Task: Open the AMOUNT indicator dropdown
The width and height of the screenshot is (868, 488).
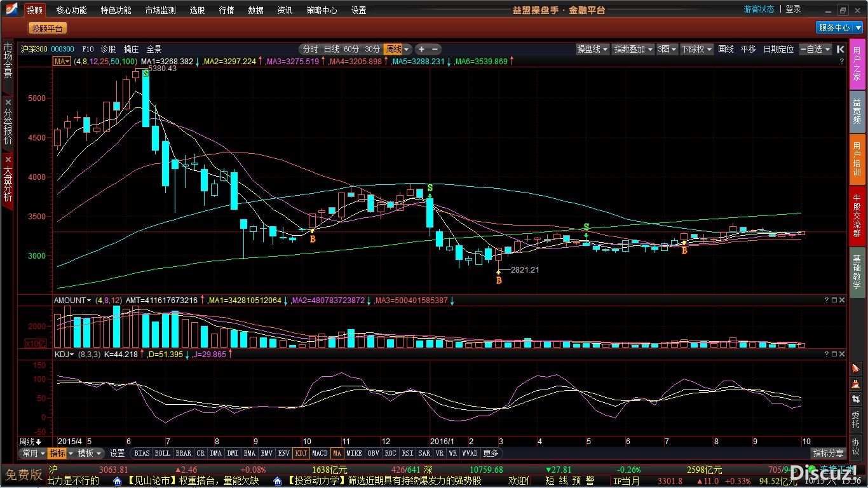Action: [72, 300]
